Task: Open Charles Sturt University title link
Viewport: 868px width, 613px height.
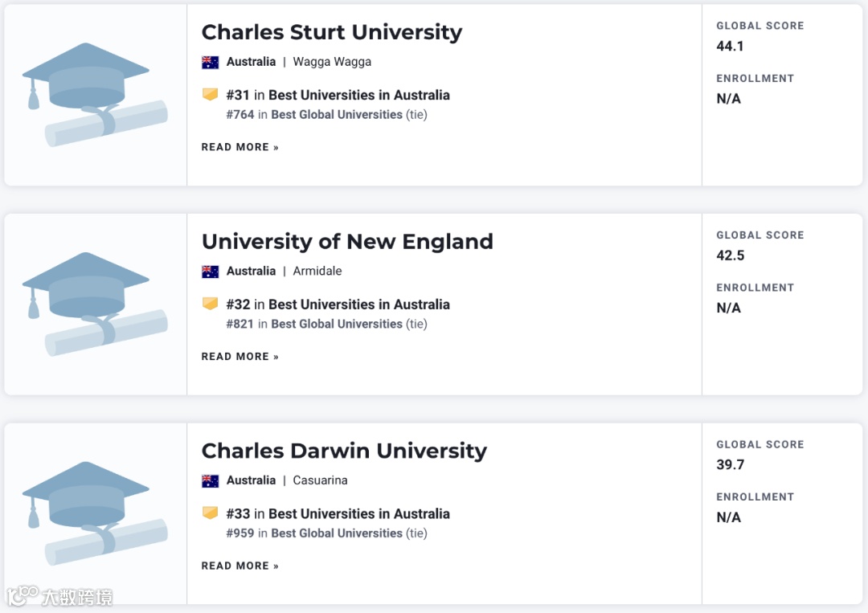Action: 331,32
